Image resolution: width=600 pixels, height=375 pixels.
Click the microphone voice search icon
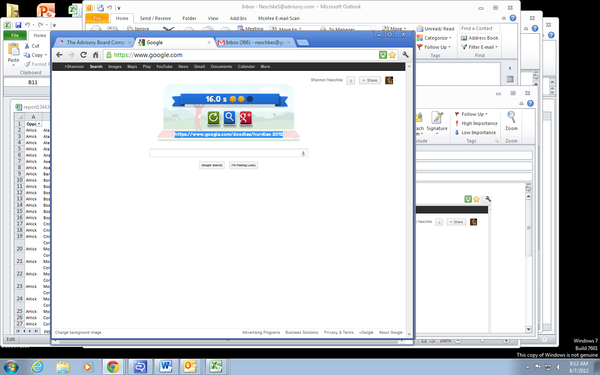tap(303, 153)
